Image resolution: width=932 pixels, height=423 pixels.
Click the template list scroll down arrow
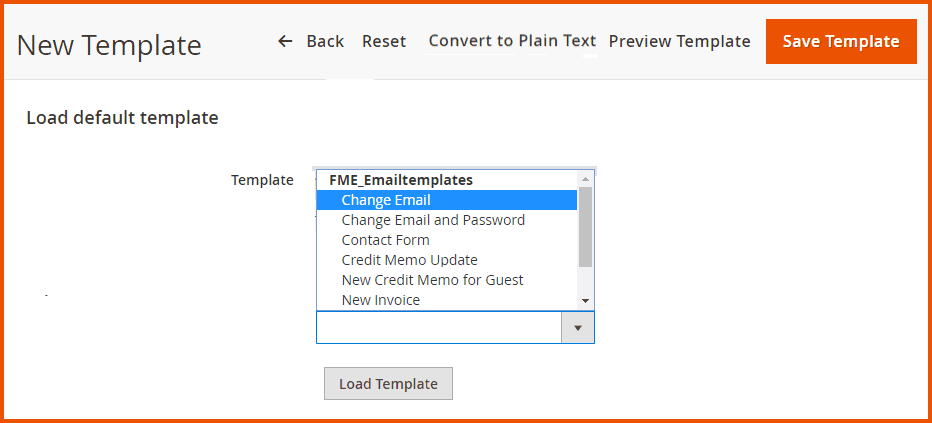click(586, 301)
